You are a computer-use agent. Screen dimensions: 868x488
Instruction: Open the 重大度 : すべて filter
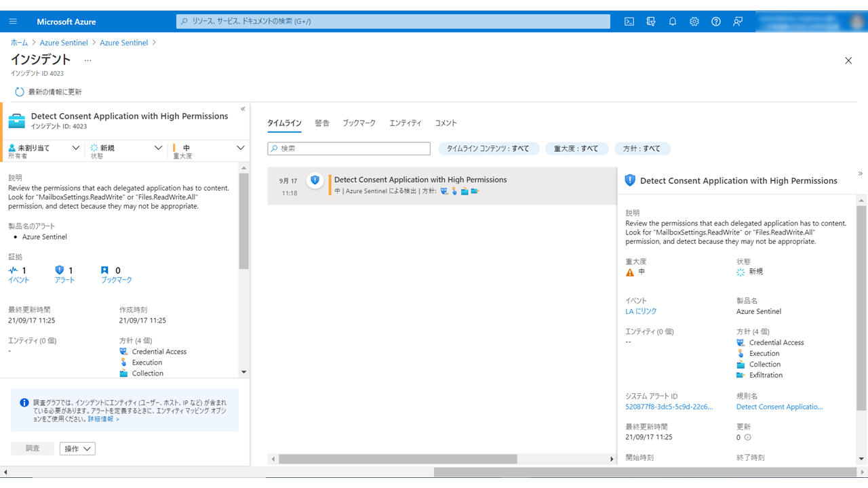coord(576,148)
